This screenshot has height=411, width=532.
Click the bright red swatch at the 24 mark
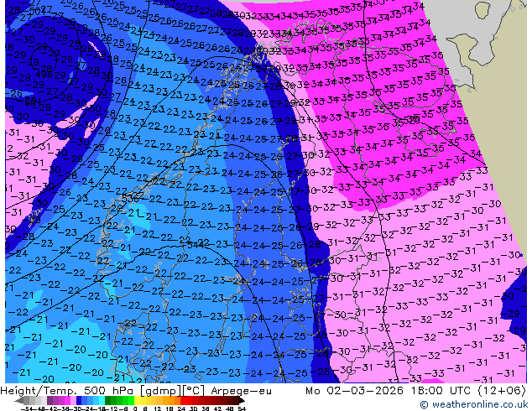[183, 401]
